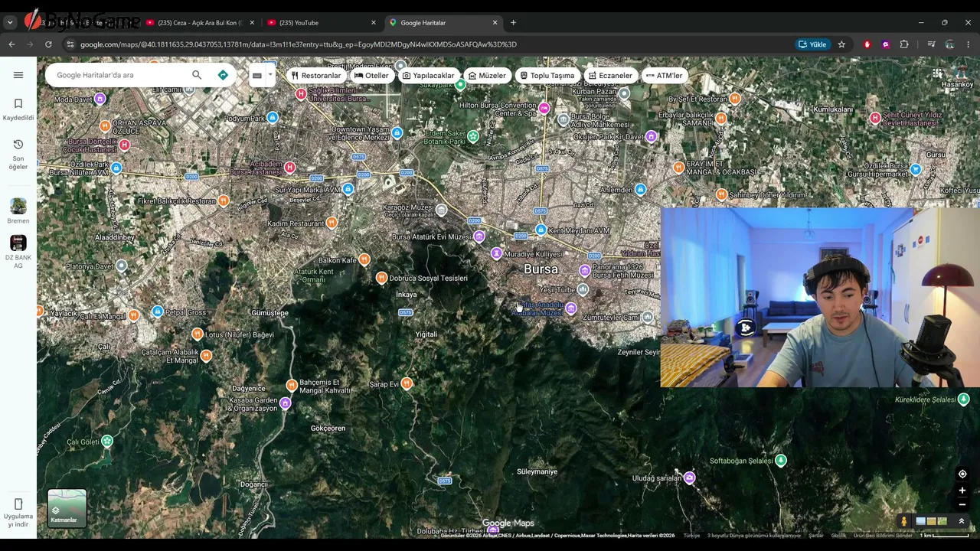980x551 pixels.
Task: Click the Dobruca Sosyal Tesisleri pin
Action: click(x=381, y=278)
